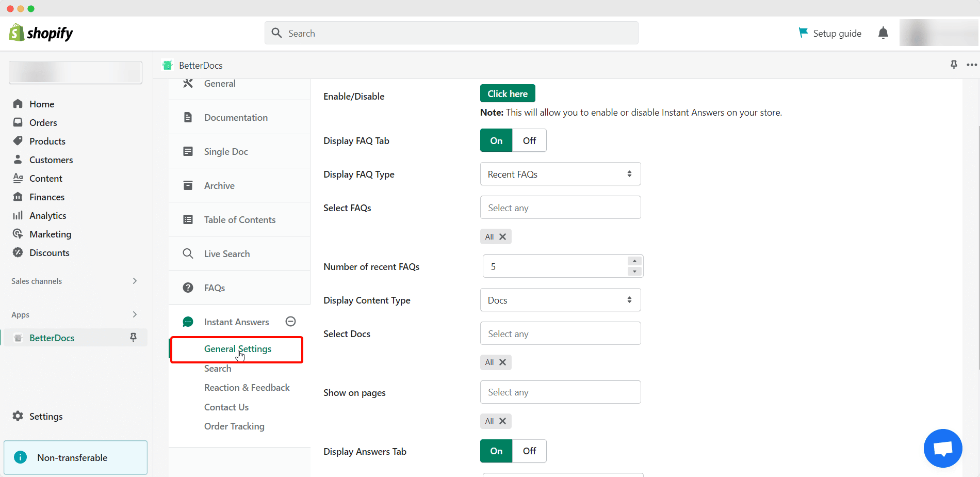
Task: Click the Non-transferable info icon
Action: (20, 457)
